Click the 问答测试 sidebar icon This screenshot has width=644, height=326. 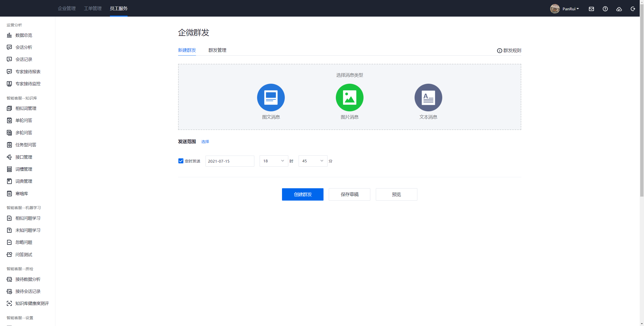coord(9,255)
